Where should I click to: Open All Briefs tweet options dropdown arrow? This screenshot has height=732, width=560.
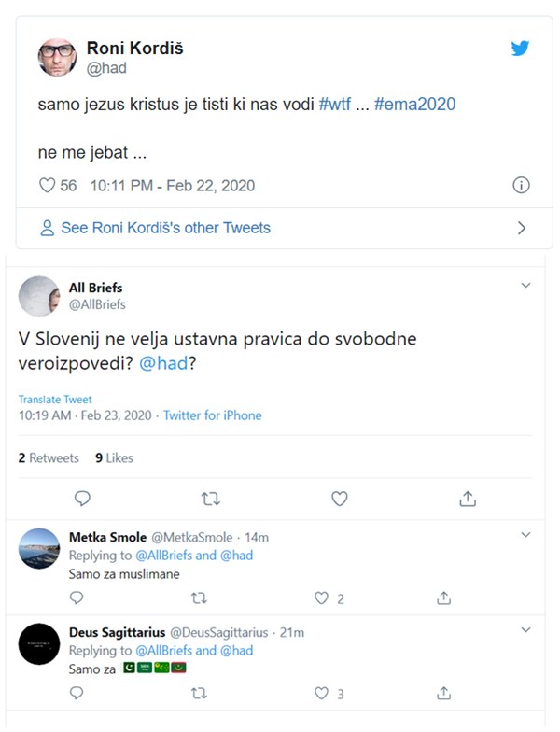tap(525, 285)
